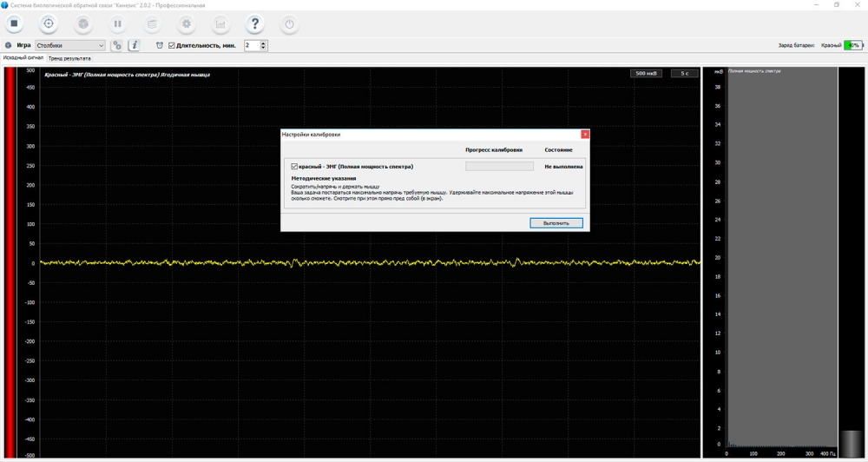Open the database stack icon
The image size is (868, 462).
point(152,23)
